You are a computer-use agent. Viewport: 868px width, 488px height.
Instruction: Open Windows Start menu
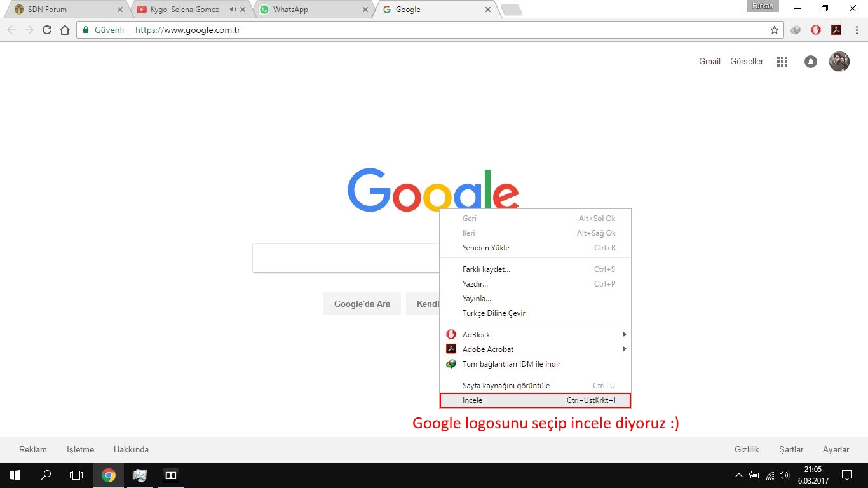click(15, 475)
